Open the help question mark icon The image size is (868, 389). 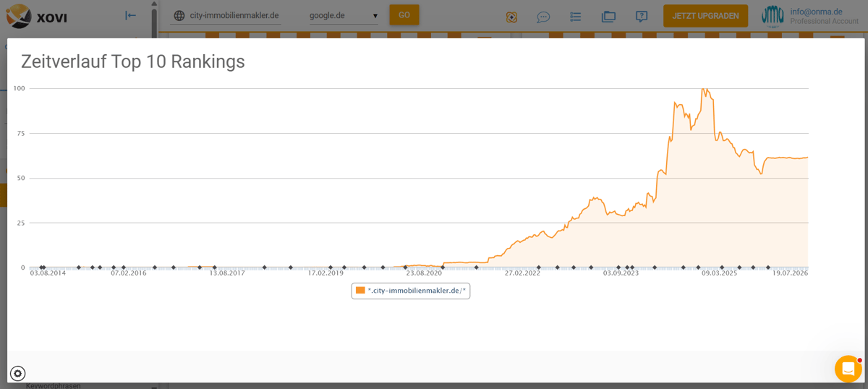641,16
